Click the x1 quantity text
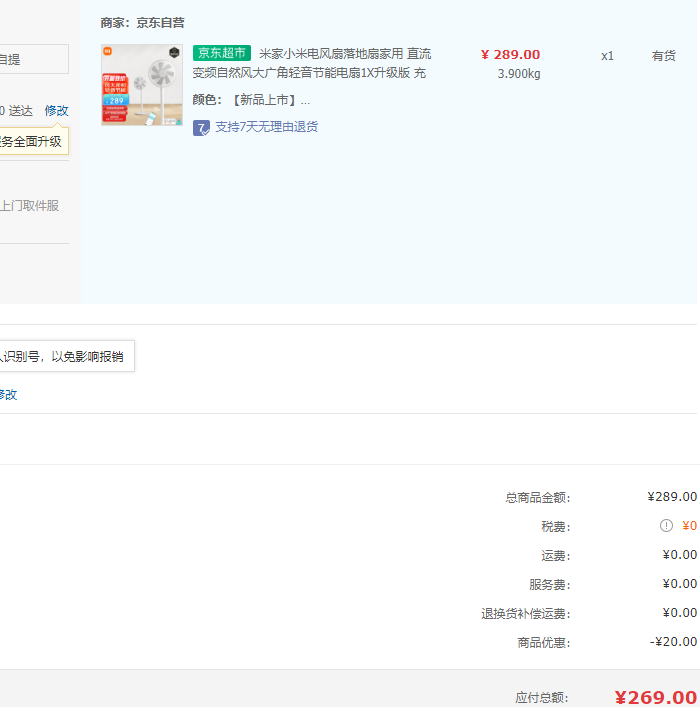700x707 pixels. point(607,56)
